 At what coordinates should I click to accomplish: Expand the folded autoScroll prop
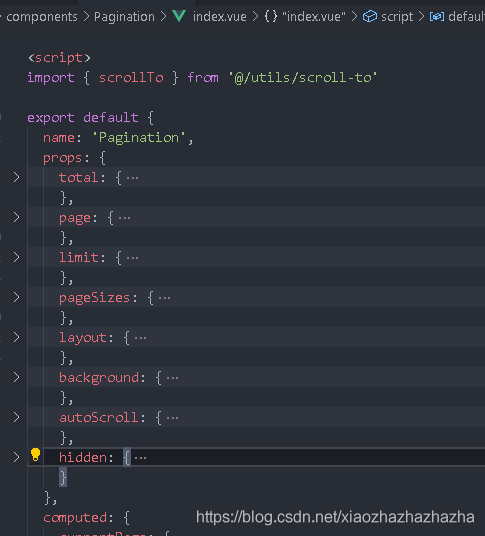pos(16,417)
